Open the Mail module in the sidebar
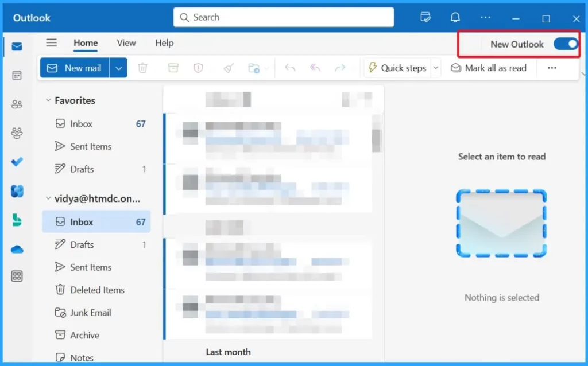 coord(17,46)
